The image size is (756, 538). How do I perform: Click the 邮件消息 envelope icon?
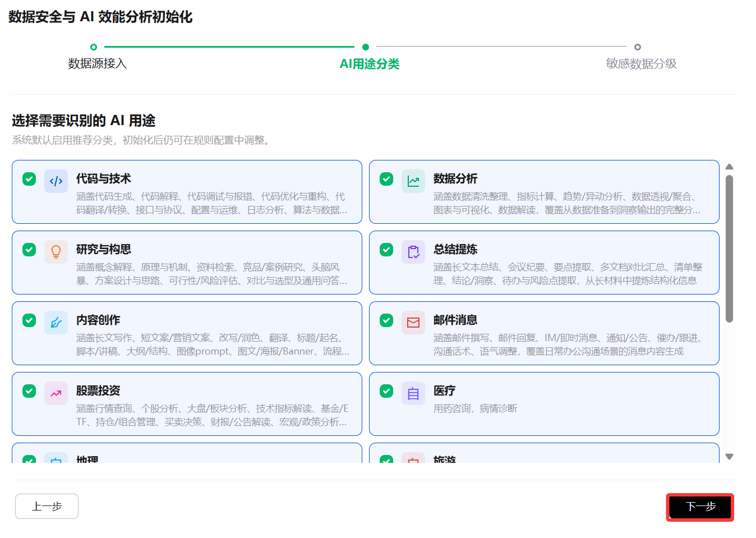[413, 323]
